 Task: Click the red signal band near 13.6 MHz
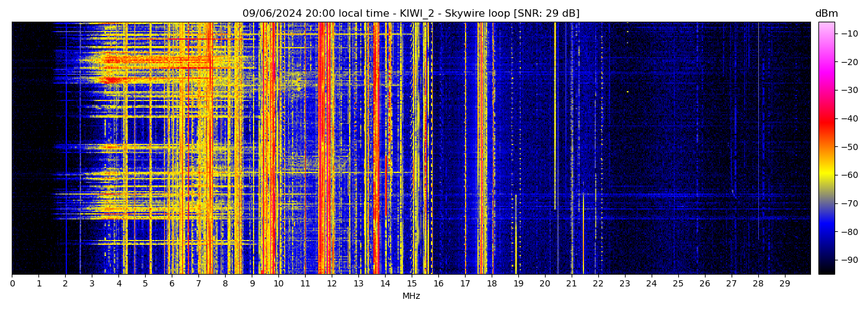coord(376,149)
